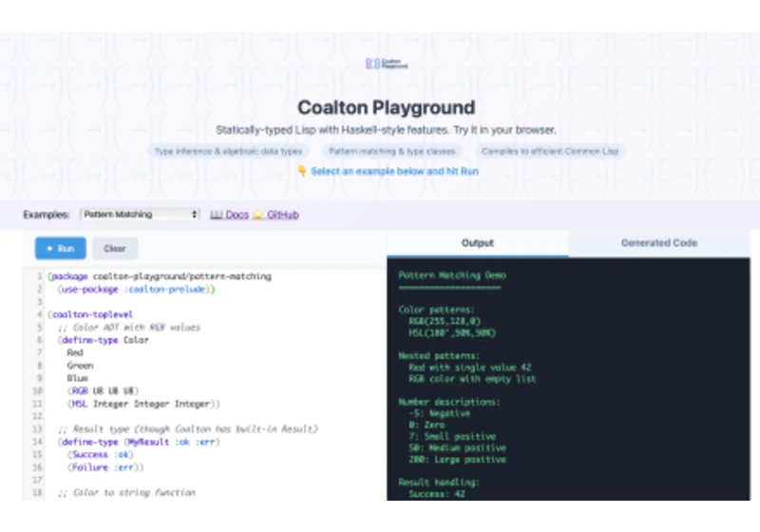The image size is (760, 532).
Task: Click 'RGB color with empty list' output line
Action: 472,379
